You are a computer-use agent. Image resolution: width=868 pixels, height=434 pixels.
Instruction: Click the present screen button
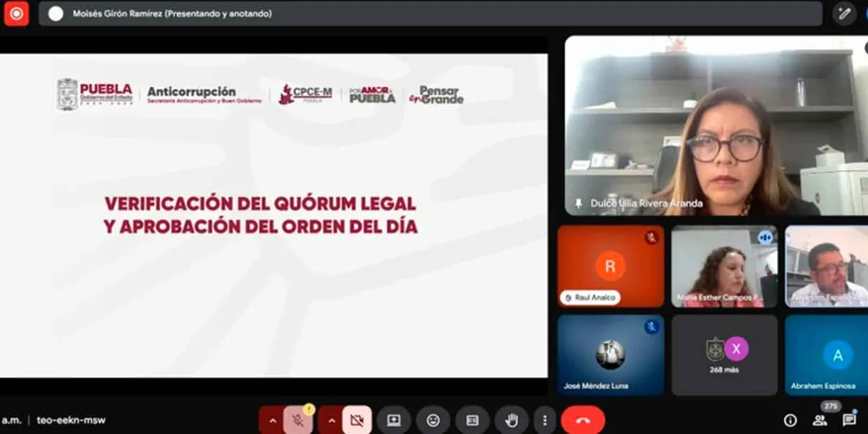point(393,420)
